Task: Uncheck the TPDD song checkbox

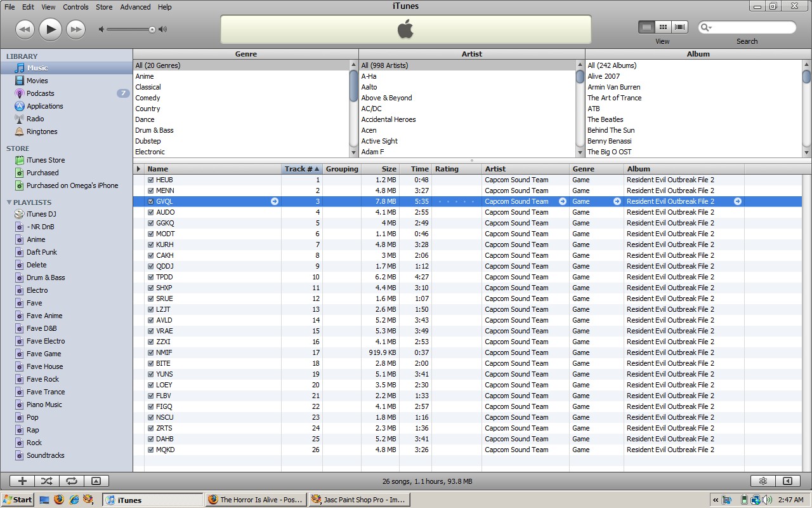Action: point(150,277)
